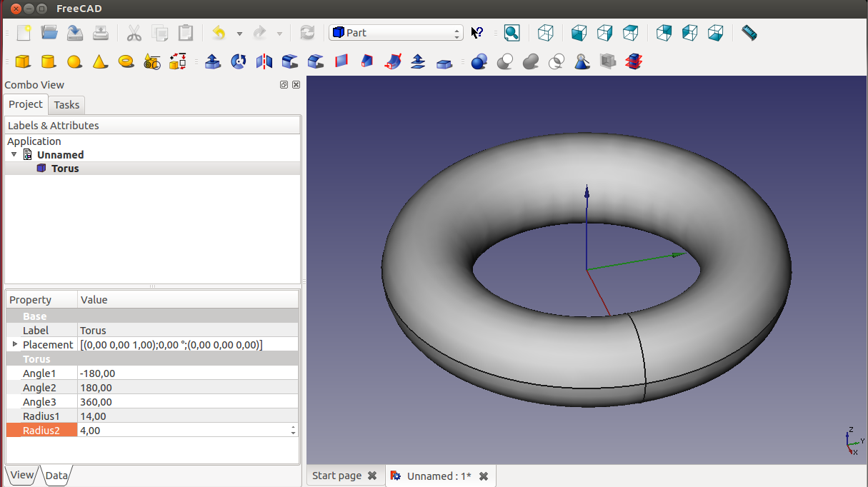Select the Revolve tool
The width and height of the screenshot is (868, 487).
pos(239,62)
